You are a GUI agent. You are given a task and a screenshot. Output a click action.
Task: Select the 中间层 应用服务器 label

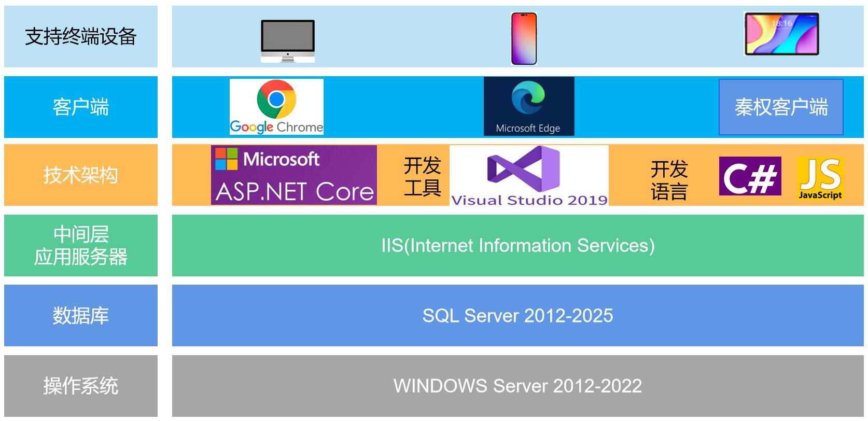pyautogui.click(x=81, y=245)
